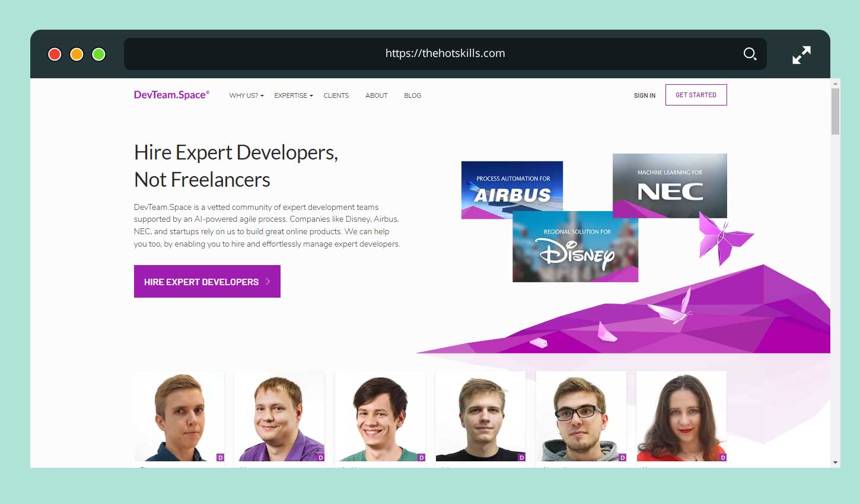The height and width of the screenshot is (504, 860).
Task: Select the smiling developer in green t-shirt
Action: tap(380, 416)
